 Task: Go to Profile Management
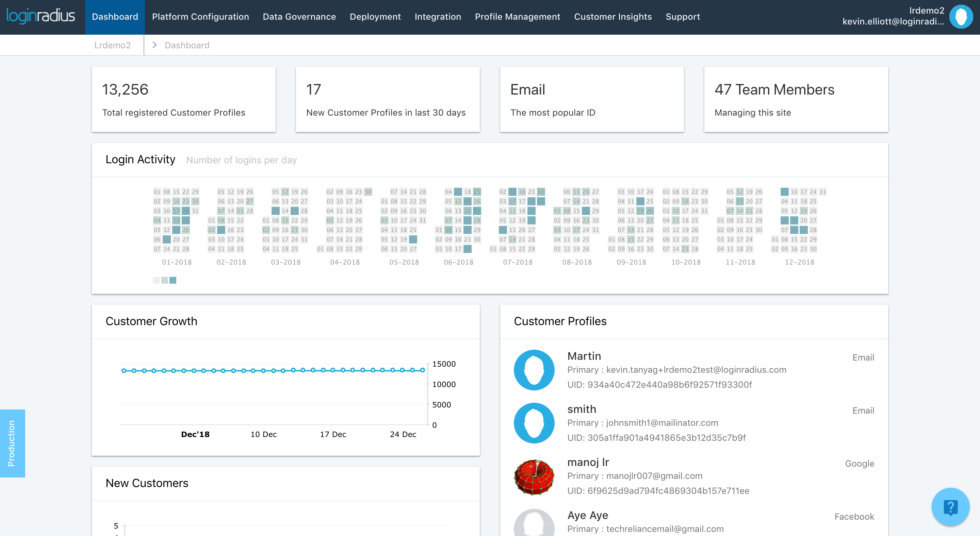(x=517, y=16)
